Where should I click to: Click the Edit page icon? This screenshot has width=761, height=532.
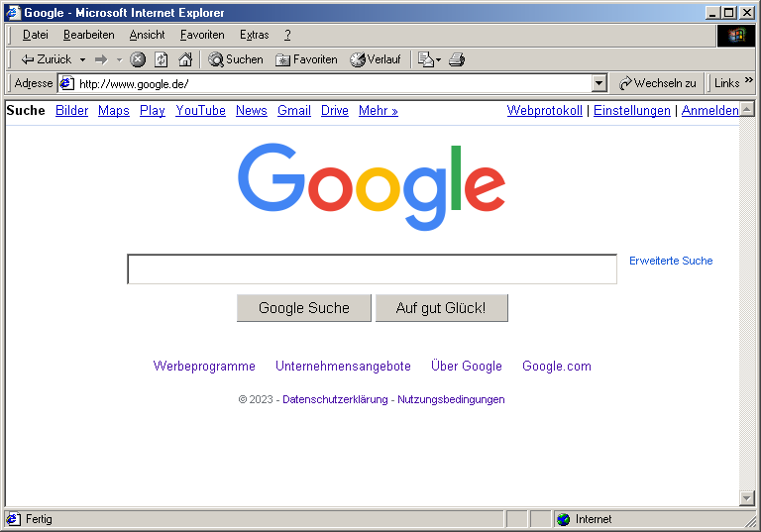(426, 59)
